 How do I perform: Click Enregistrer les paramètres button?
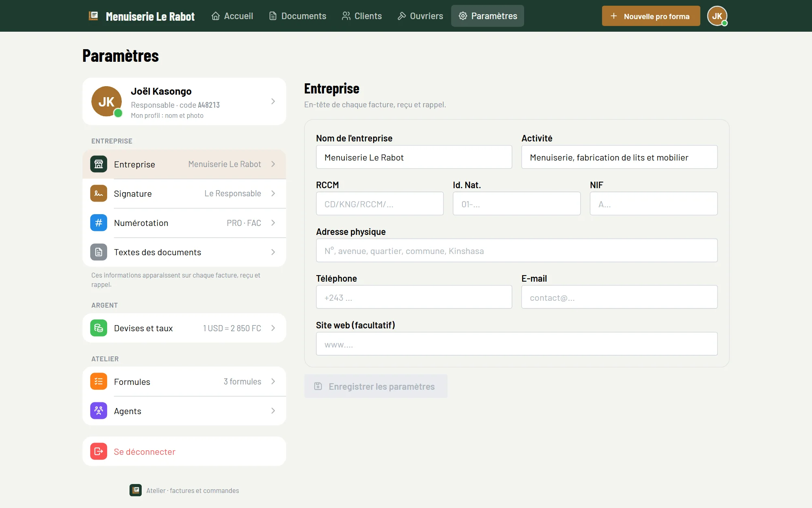pos(376,386)
